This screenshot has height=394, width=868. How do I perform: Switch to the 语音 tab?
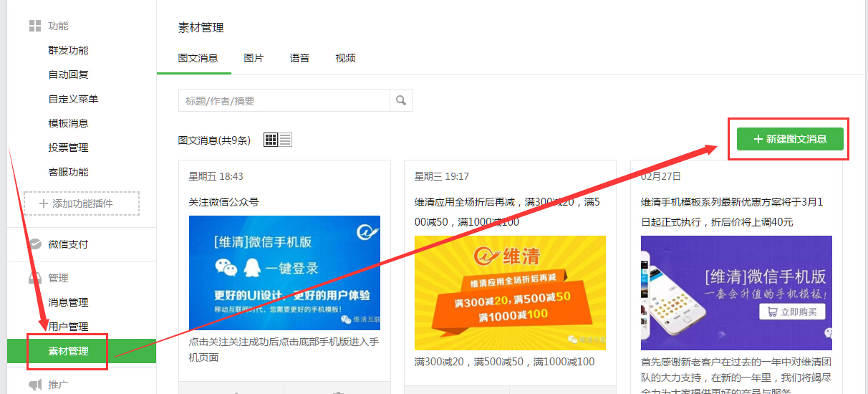[299, 58]
